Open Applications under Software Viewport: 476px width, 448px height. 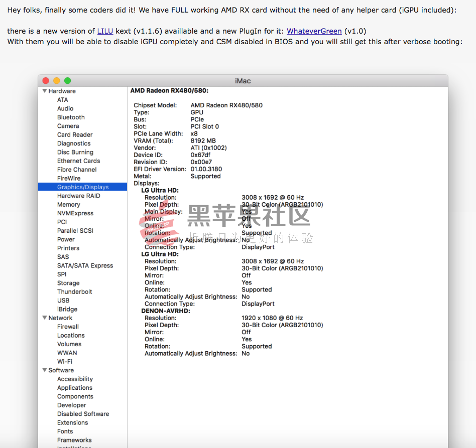(x=75, y=388)
